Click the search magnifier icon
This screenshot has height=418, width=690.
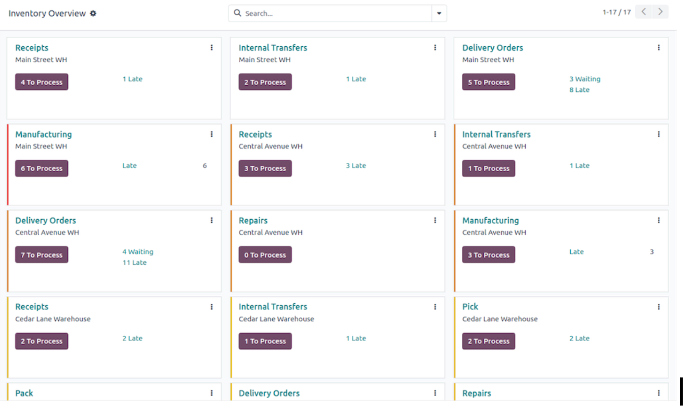coord(237,14)
